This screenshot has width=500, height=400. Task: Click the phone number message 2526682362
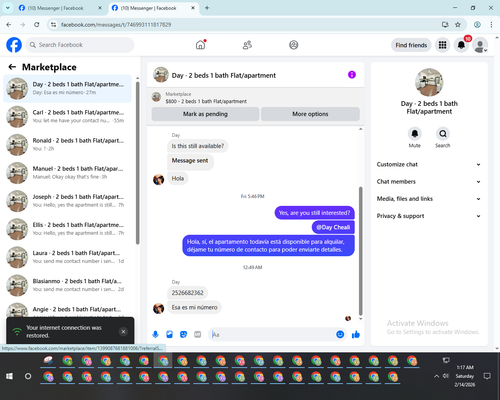[x=187, y=293]
